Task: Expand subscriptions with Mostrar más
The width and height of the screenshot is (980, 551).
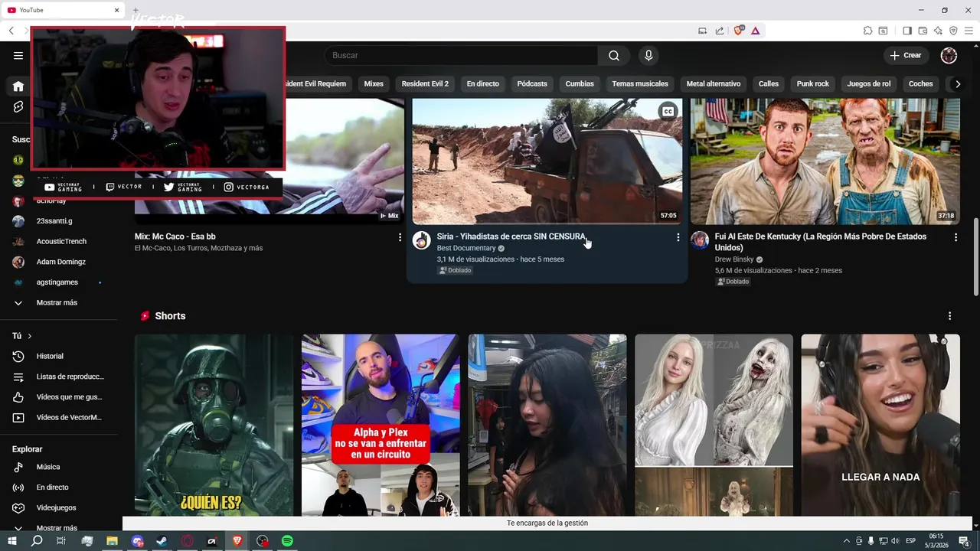Action: point(58,303)
